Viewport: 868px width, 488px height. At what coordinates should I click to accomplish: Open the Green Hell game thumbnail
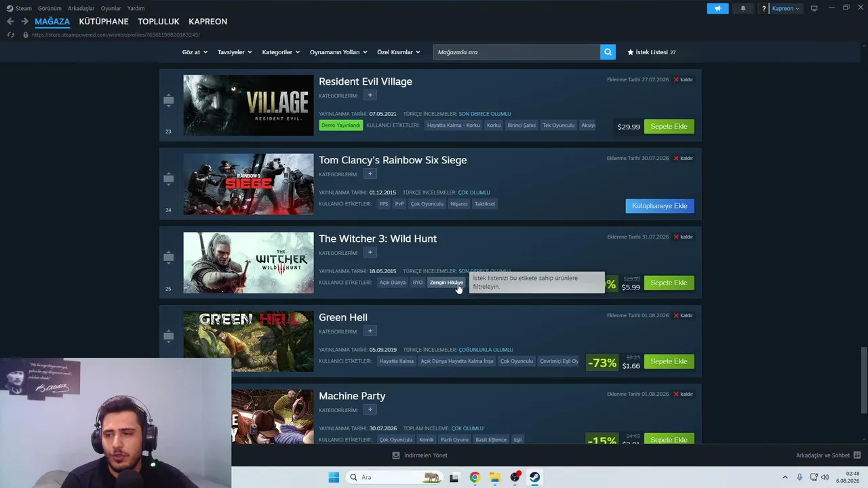pyautogui.click(x=248, y=342)
